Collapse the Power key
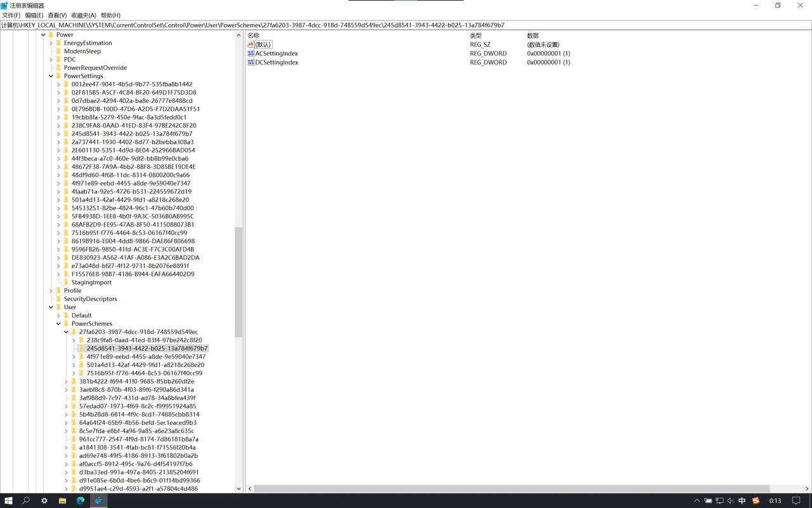The image size is (812, 508). coord(43,35)
